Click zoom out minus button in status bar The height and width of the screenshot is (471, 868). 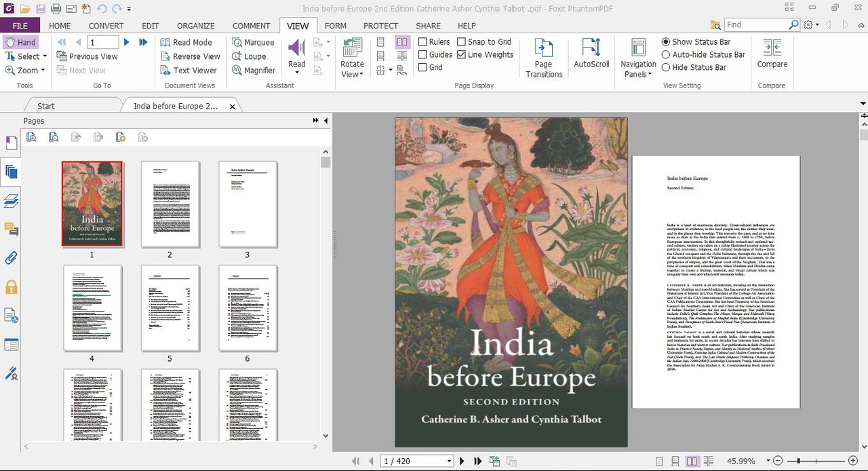(x=778, y=461)
